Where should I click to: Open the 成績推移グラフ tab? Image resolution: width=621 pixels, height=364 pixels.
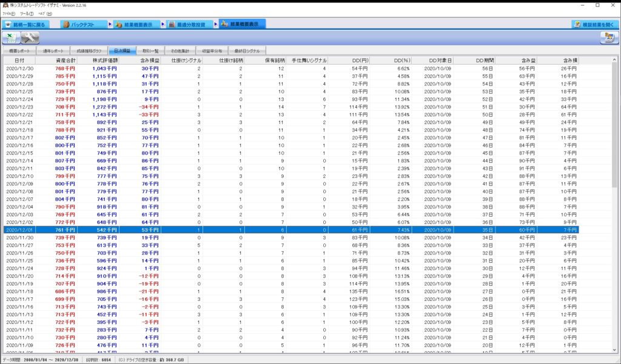(89, 51)
